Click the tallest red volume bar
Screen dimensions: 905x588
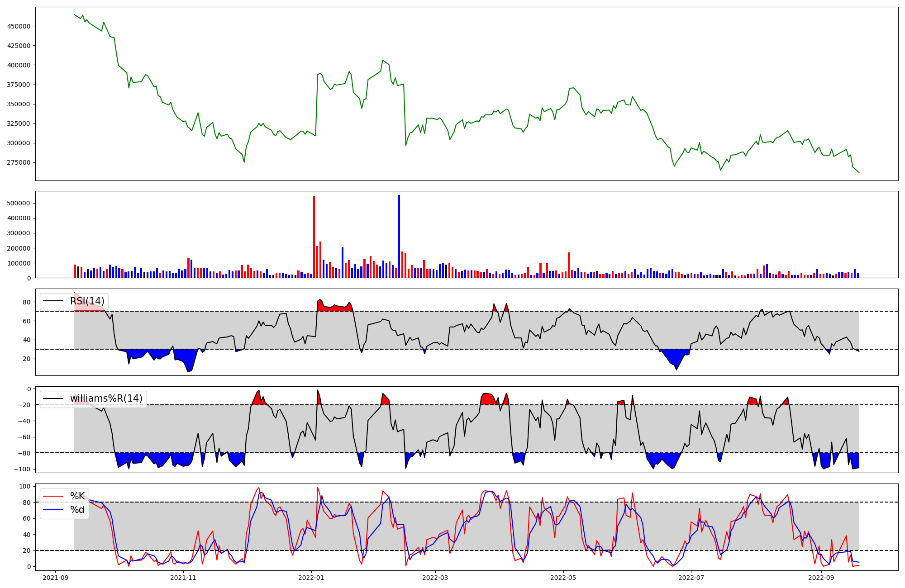(314, 237)
